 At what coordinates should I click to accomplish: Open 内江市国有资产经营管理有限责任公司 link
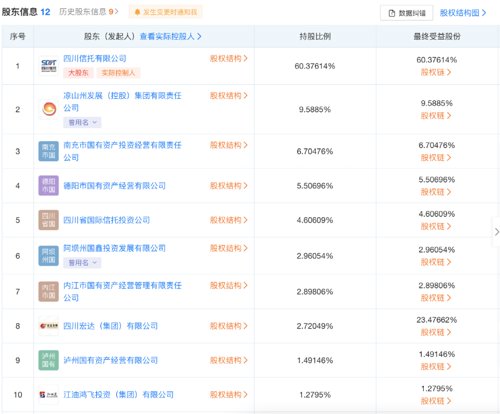(x=122, y=291)
